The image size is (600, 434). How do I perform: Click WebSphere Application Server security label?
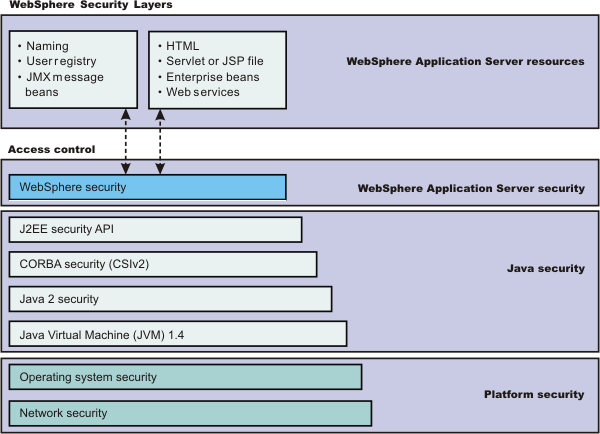coord(470,188)
